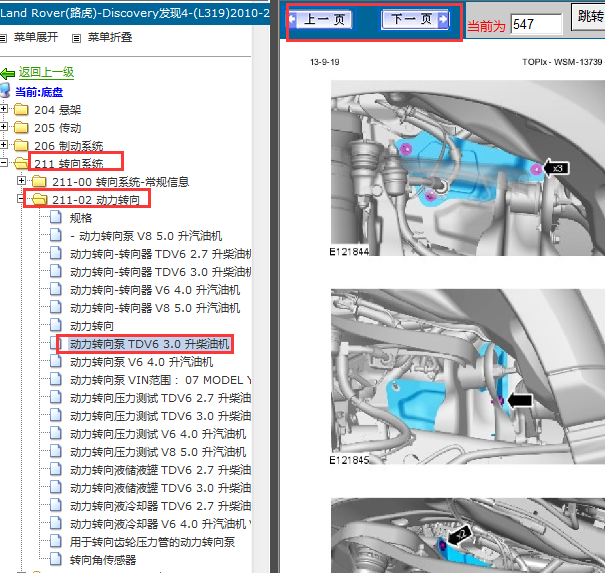Viewport: 605px width, 573px height.
Task: Expand the 211-00 转向系统-常规信息 folder
Action: tap(22, 181)
